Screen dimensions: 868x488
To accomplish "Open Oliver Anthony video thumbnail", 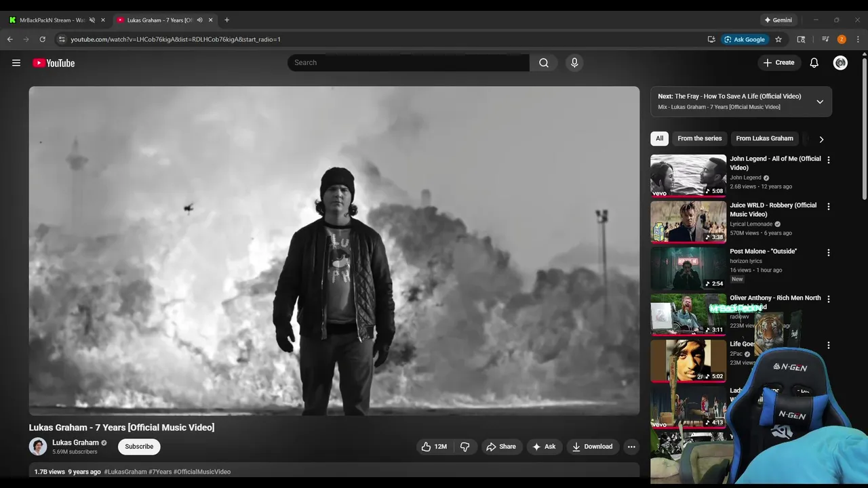I will pos(688,314).
